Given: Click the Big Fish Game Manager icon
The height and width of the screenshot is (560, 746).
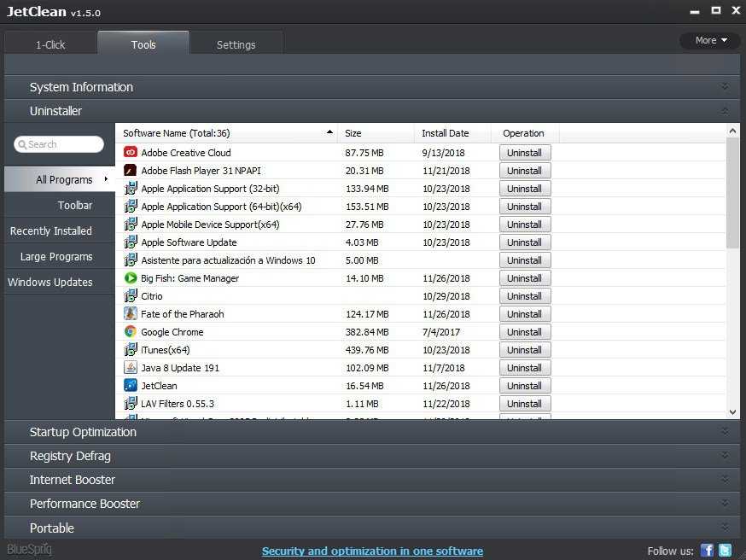Looking at the screenshot, I should pos(131,278).
